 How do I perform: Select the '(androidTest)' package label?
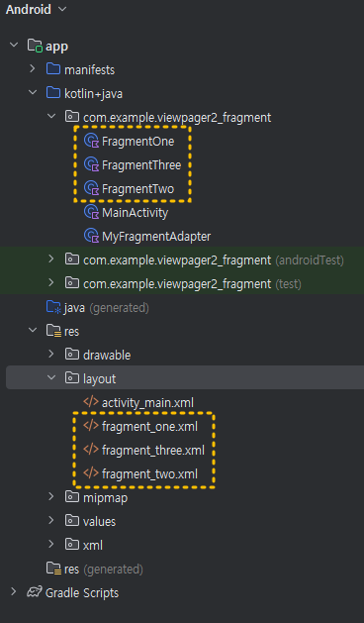[x=310, y=260]
